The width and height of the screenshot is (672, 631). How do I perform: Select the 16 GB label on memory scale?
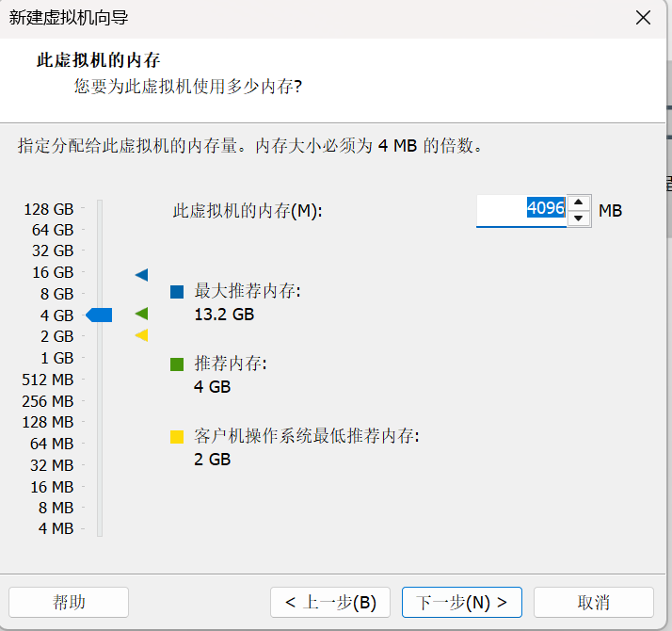(x=53, y=272)
